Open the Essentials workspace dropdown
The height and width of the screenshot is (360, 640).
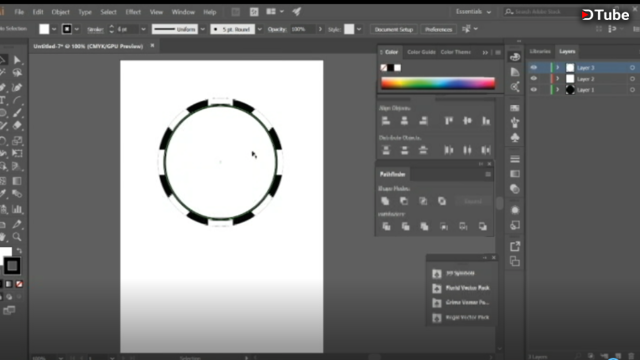click(473, 12)
